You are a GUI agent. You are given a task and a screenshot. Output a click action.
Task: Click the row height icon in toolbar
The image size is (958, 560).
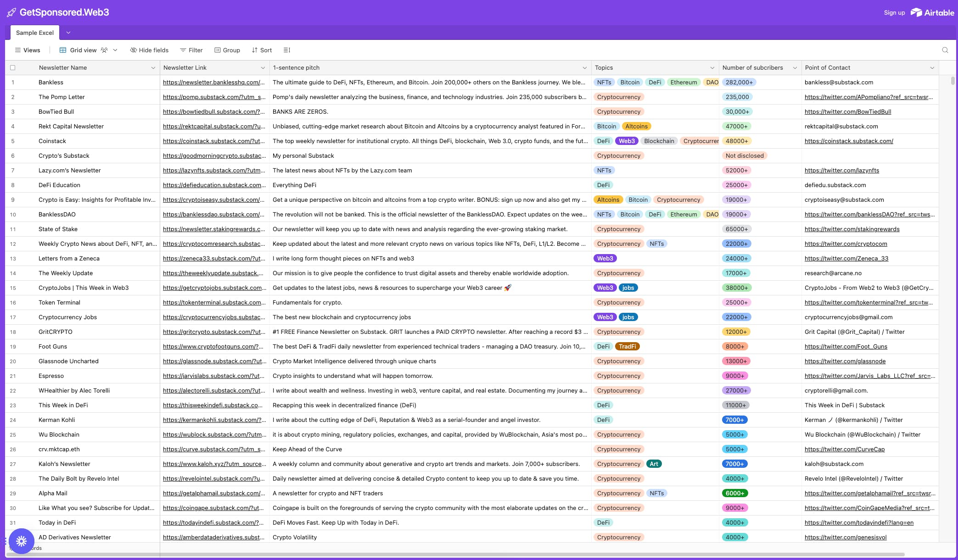(x=287, y=50)
